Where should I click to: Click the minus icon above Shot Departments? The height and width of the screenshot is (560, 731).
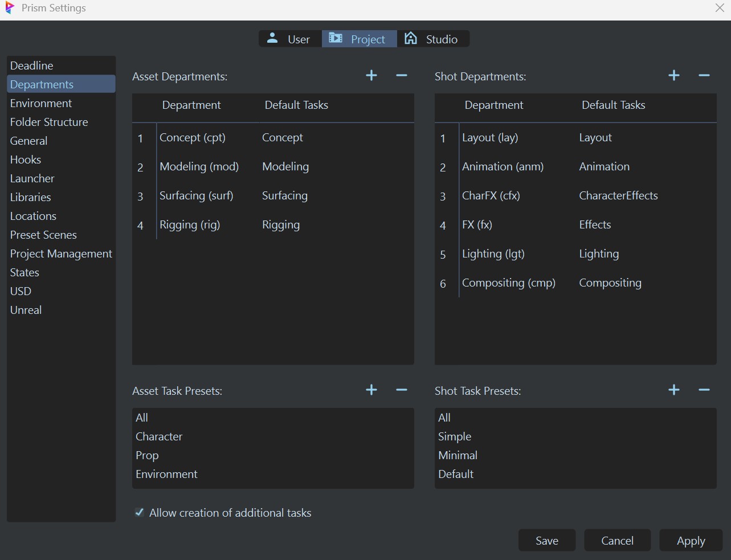pyautogui.click(x=704, y=75)
